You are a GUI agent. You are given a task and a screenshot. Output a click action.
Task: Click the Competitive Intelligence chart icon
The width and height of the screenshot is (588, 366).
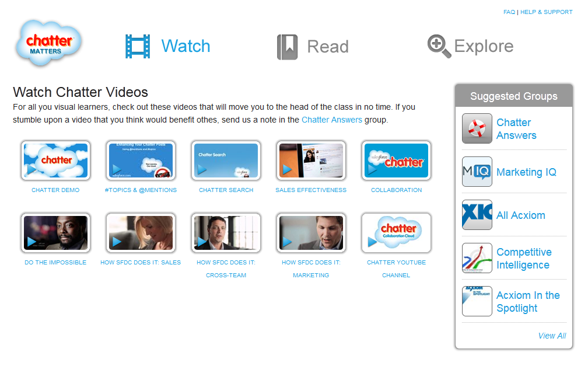click(477, 258)
